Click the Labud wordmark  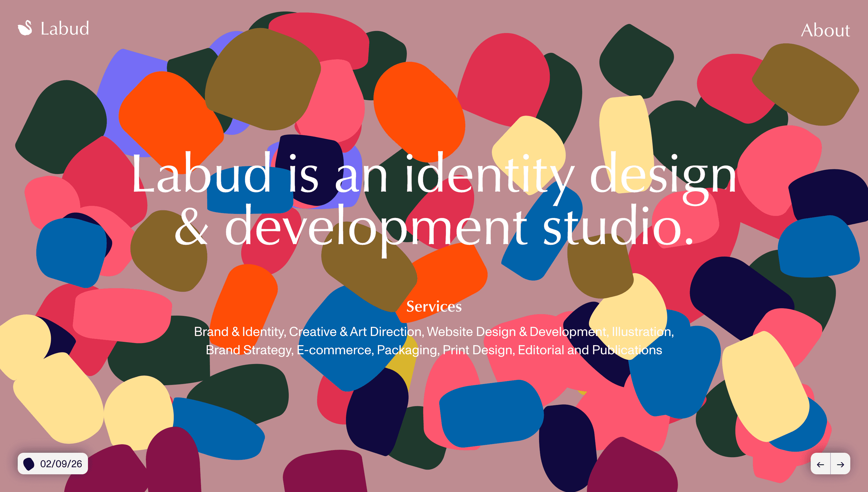64,29
